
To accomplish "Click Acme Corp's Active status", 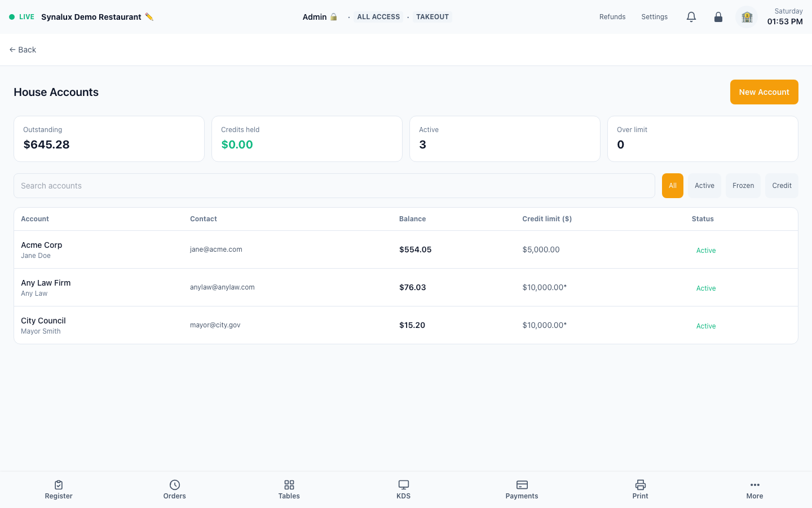I will [x=706, y=251].
